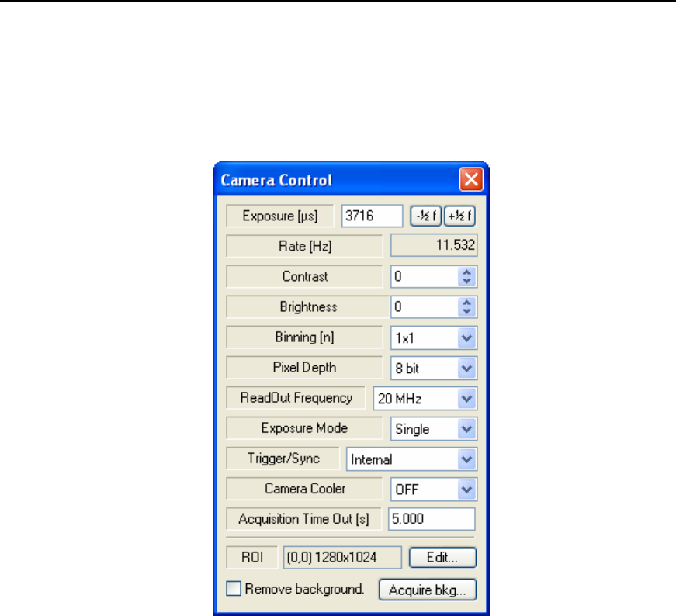Viewport: 676px width, 616px height.
Task: Close the Camera Control window
Action: coord(472,180)
